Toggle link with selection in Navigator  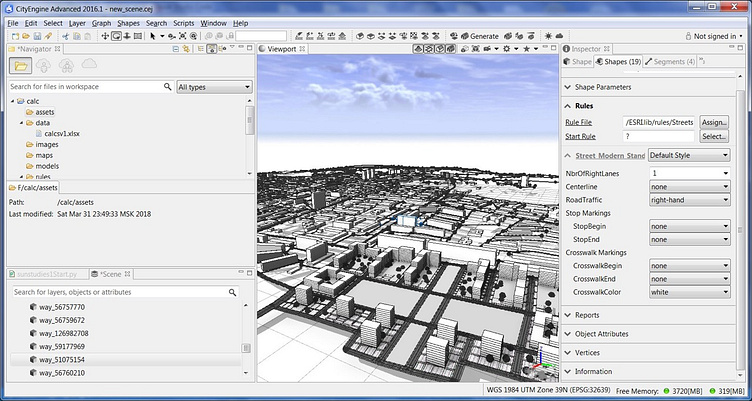coord(186,48)
